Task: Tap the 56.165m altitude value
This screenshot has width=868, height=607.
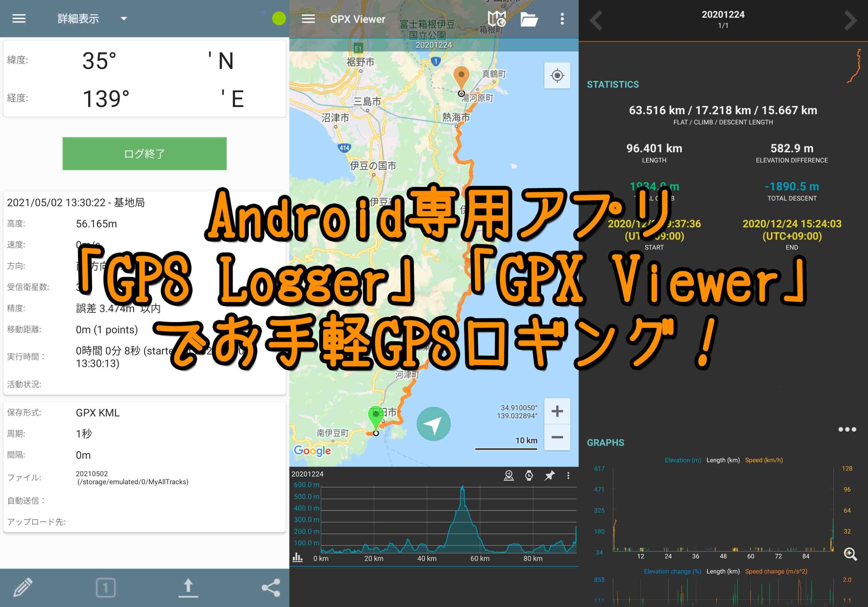Action: (x=96, y=224)
